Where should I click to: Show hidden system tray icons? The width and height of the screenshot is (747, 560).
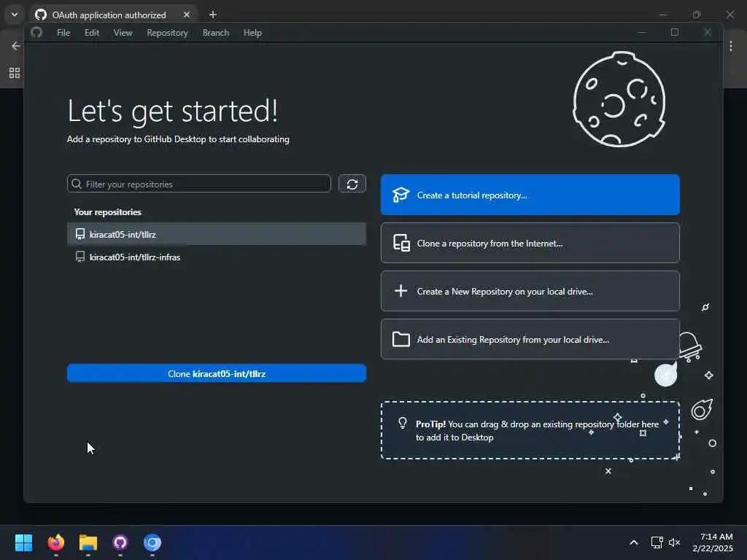pos(634,542)
